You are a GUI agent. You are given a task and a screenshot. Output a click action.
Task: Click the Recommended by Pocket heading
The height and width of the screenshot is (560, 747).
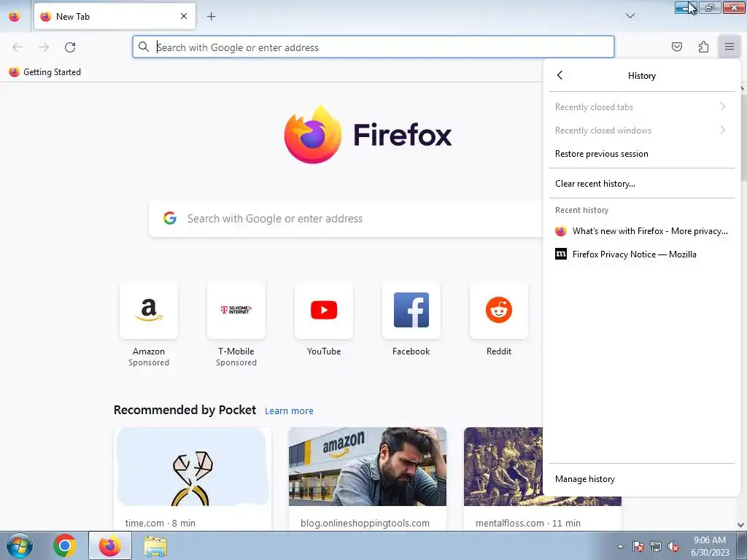[x=185, y=410]
